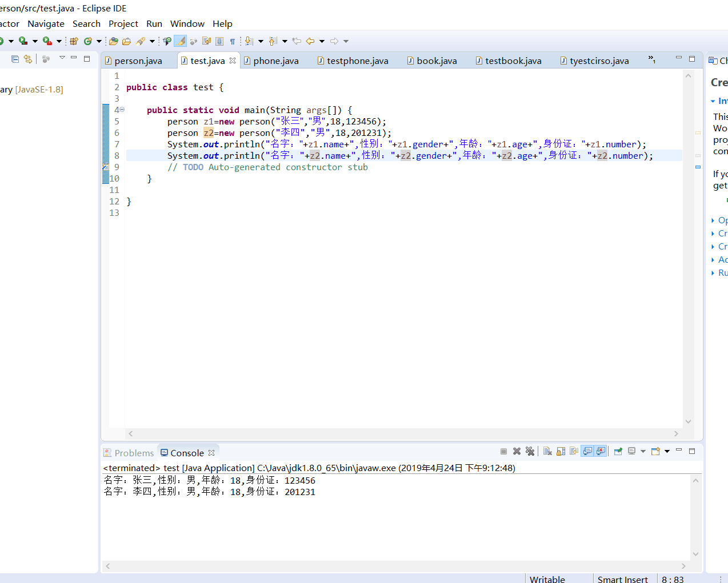Click the Open Type toolbar icon

[x=114, y=41]
